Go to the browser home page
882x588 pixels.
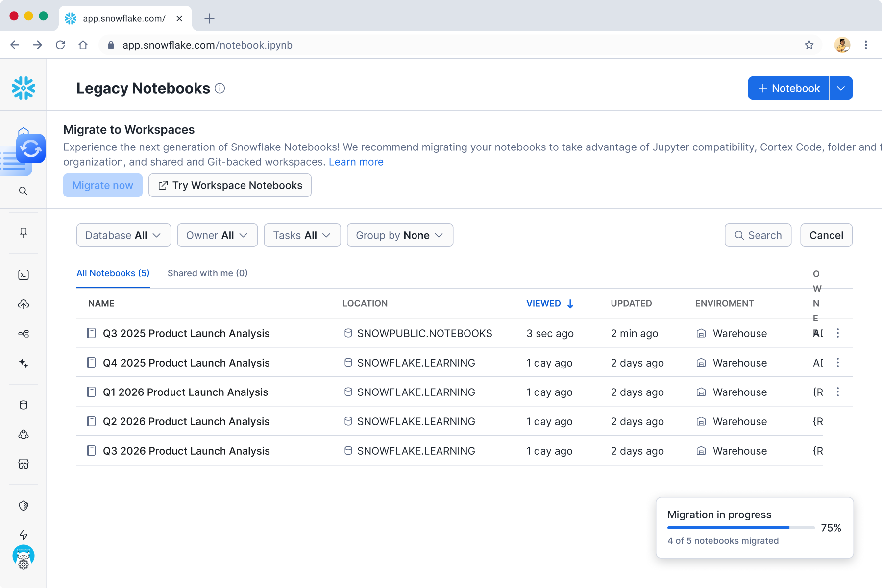(x=83, y=45)
